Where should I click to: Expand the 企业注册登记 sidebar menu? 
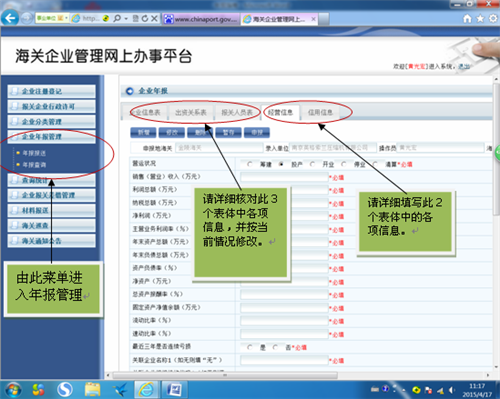click(x=52, y=91)
